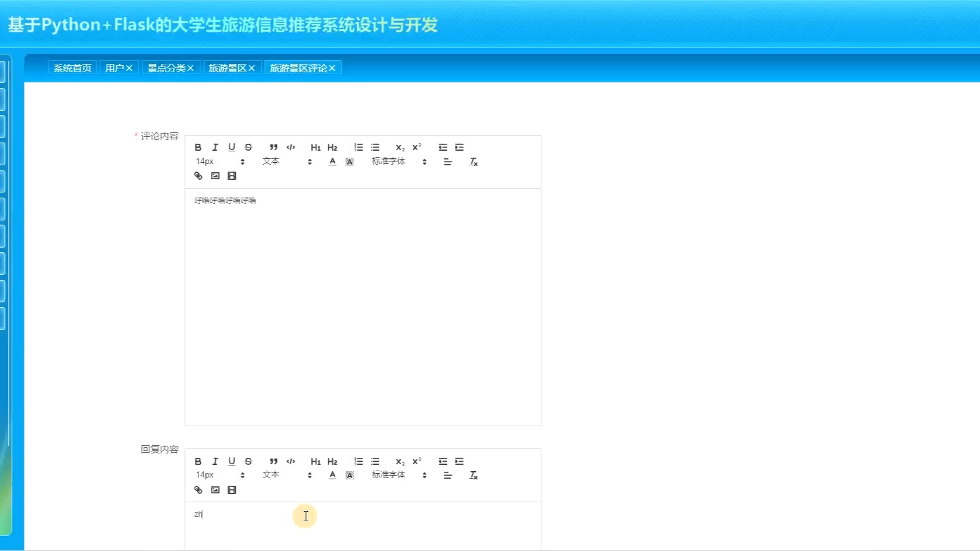Image resolution: width=980 pixels, height=551 pixels.
Task: Insert ordered list in 回复内容 editor
Action: tap(358, 462)
